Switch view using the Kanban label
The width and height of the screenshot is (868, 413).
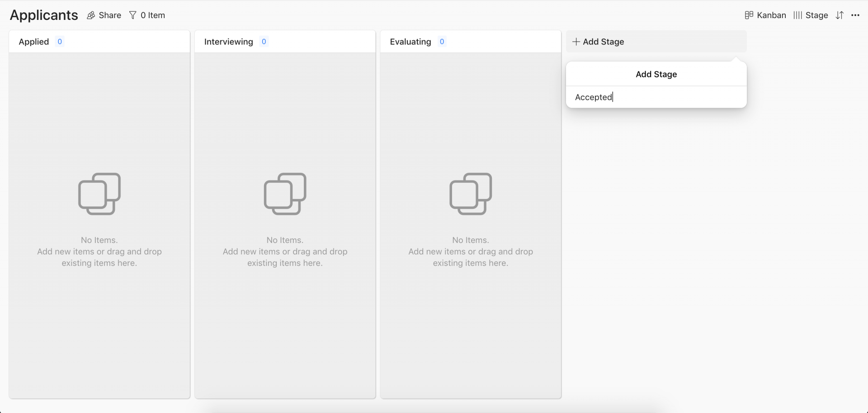click(771, 15)
